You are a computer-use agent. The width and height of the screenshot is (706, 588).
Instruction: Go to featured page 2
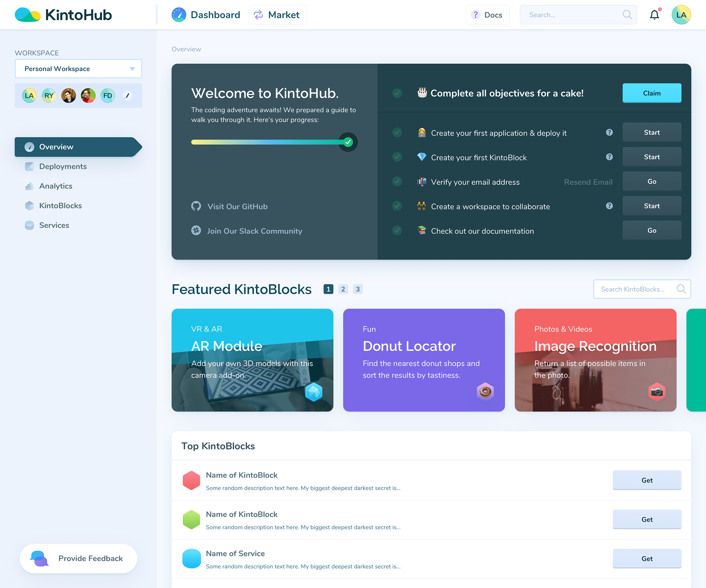click(343, 289)
